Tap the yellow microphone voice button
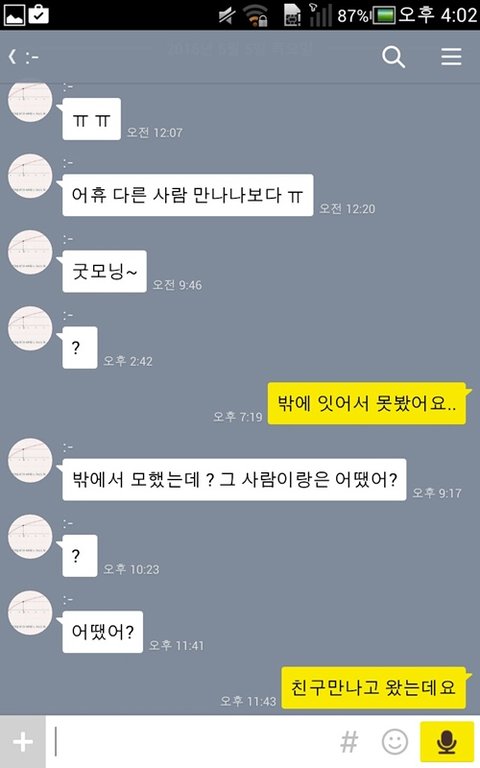The width and height of the screenshot is (480, 768). click(446, 742)
